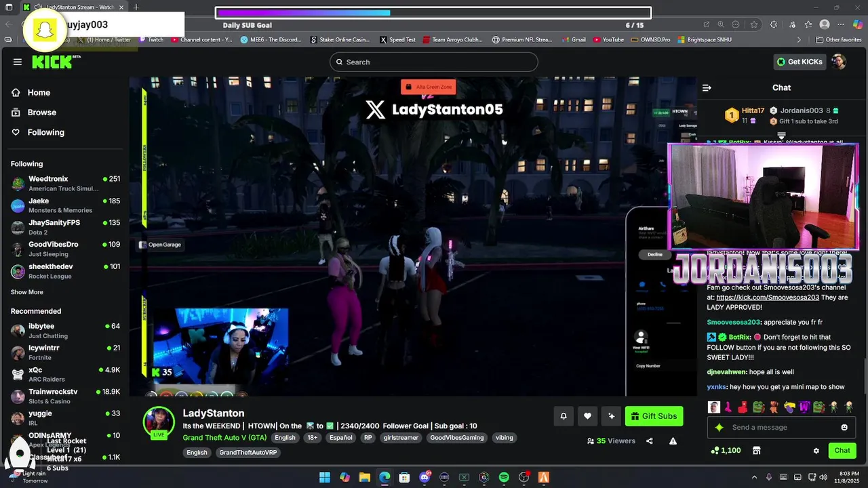This screenshot has width=868, height=488.
Task: Open chat settings gear icon
Action: tap(816, 450)
